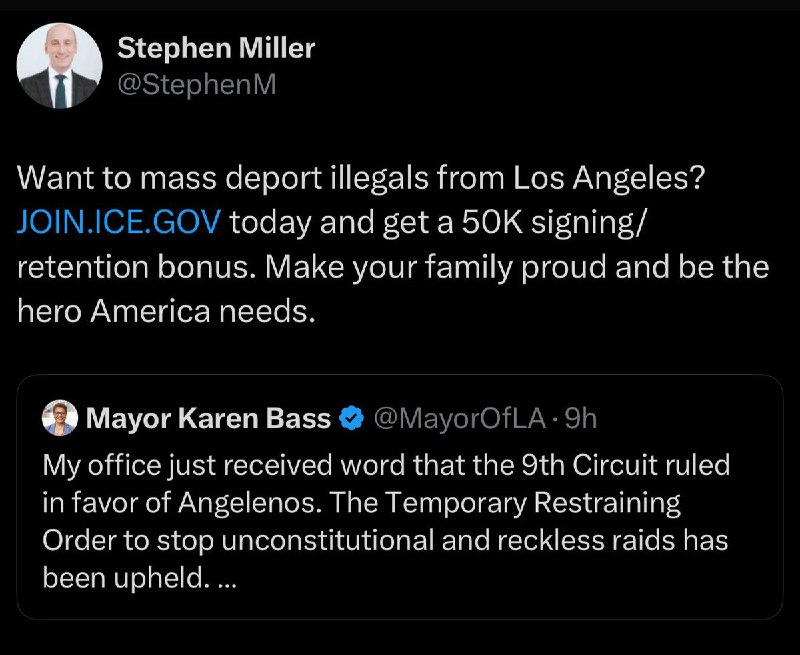Click "been upheld." text in quote
This screenshot has width=800, height=655.
pyautogui.click(x=126, y=578)
